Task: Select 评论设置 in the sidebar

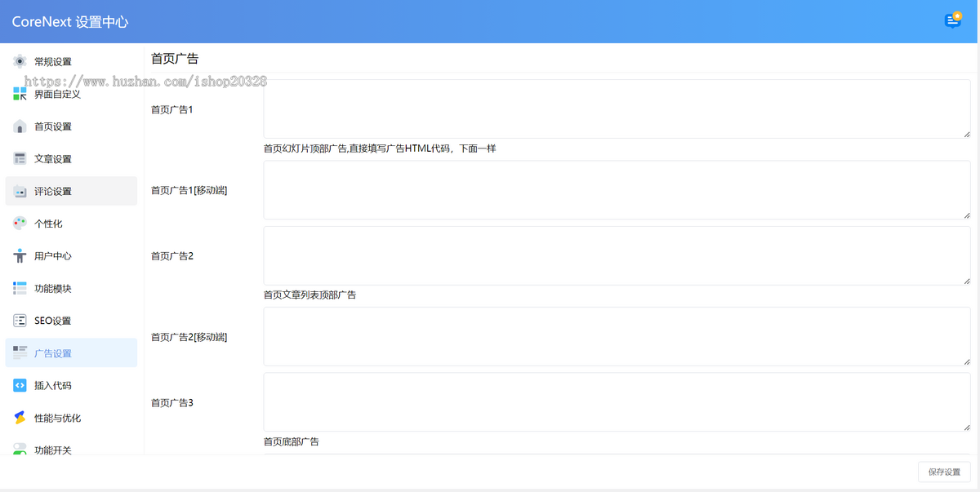Action: click(71, 191)
